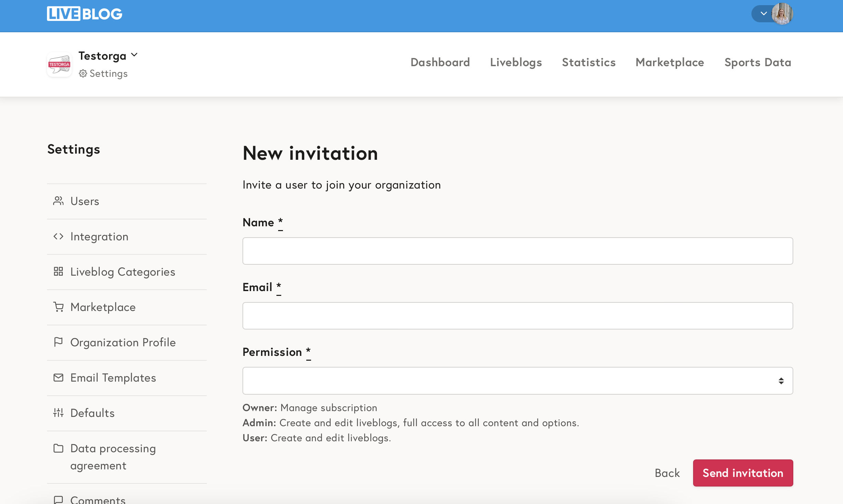Go to the Statistics tab
843x504 pixels.
(x=589, y=62)
